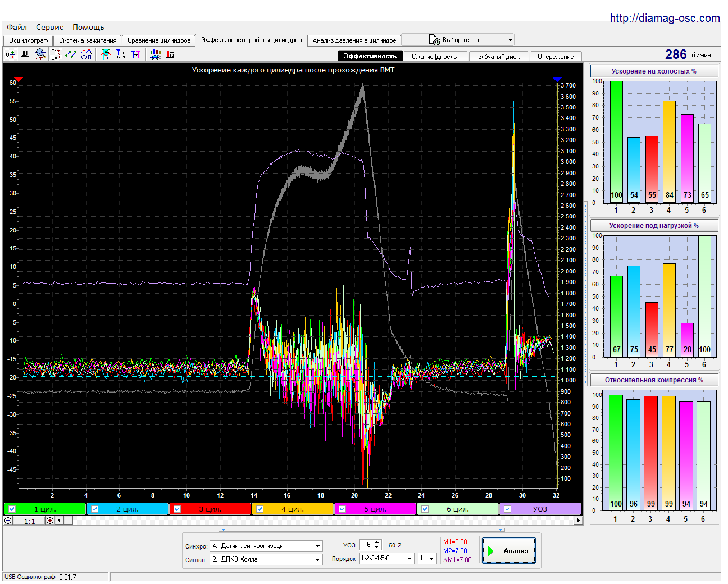Click the red compression bar showing 99
Image resolution: width=728 pixels, height=584 pixels.
pos(650,453)
